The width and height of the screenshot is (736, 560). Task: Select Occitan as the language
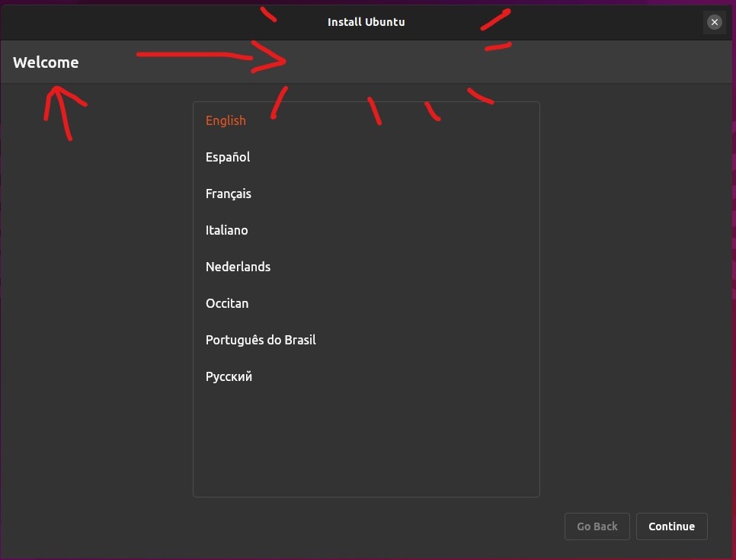pos(227,303)
